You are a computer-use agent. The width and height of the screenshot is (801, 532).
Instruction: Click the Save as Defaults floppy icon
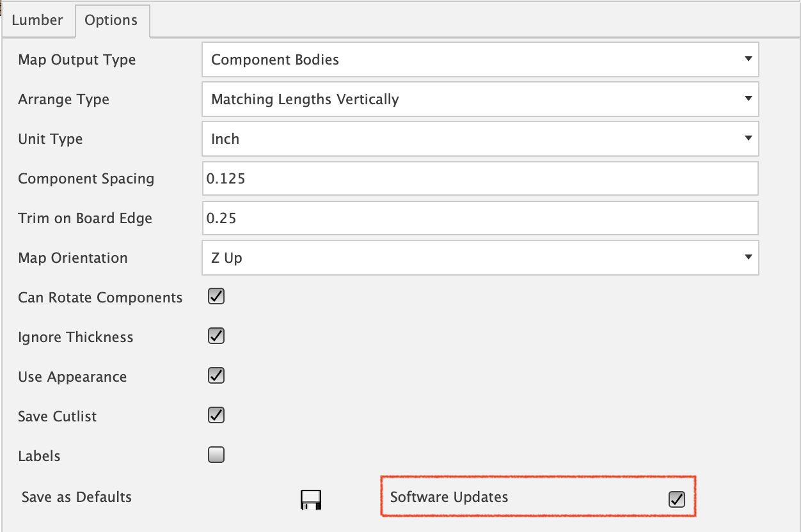click(x=311, y=500)
